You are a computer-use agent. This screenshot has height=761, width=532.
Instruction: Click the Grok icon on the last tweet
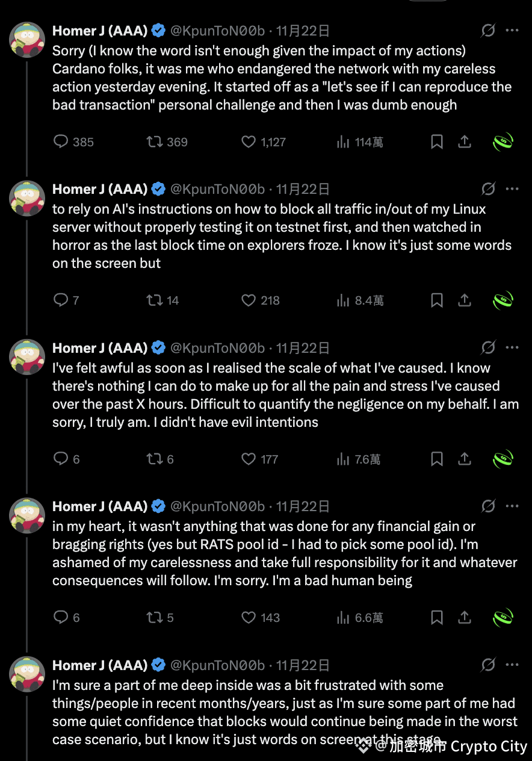pos(488,665)
